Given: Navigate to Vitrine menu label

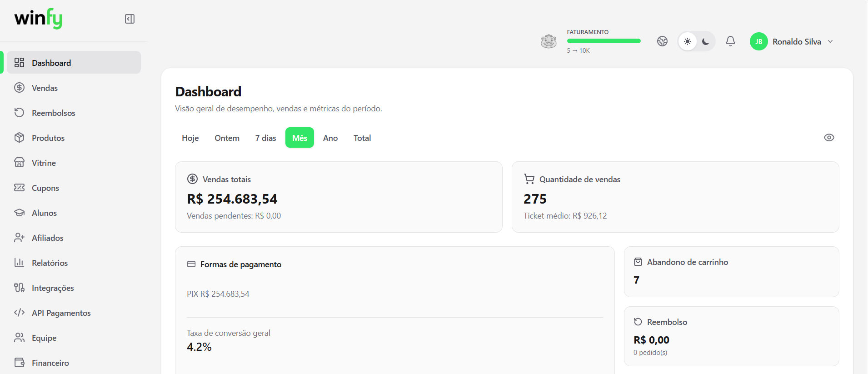Looking at the screenshot, I should (x=44, y=163).
